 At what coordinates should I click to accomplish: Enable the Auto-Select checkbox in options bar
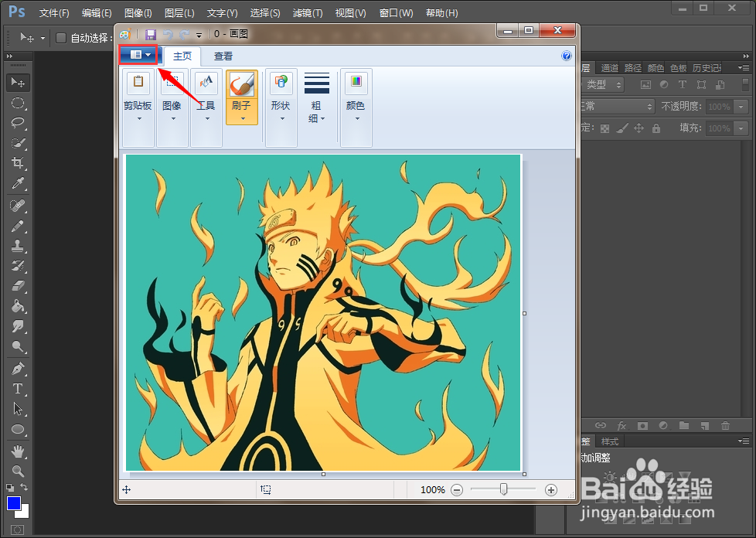(61, 38)
